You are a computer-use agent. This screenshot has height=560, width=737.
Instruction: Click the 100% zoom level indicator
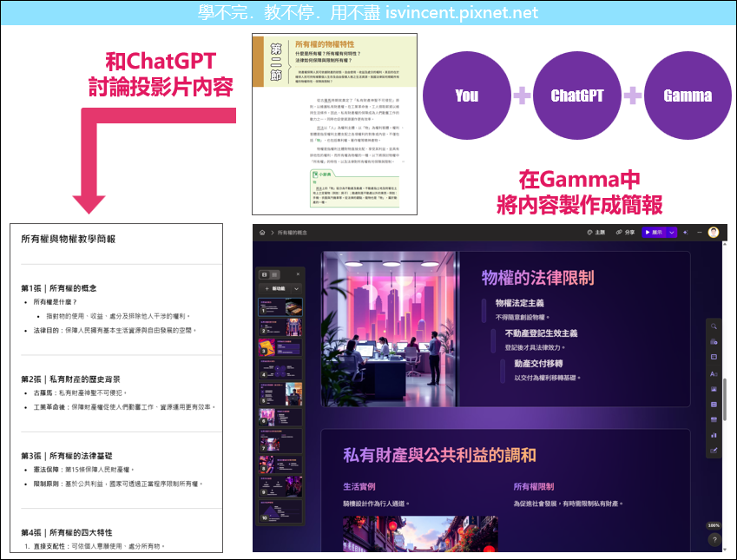[x=714, y=525]
